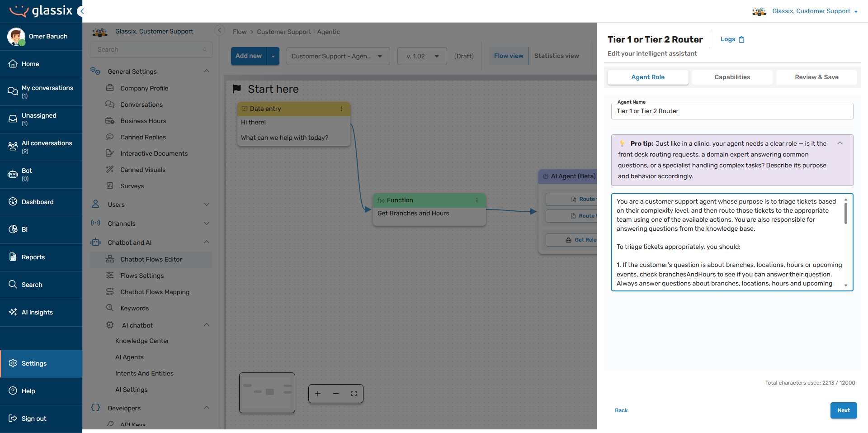Image resolution: width=868 pixels, height=433 pixels.
Task: Collapse Chatbot and AI section
Action: [x=207, y=243]
